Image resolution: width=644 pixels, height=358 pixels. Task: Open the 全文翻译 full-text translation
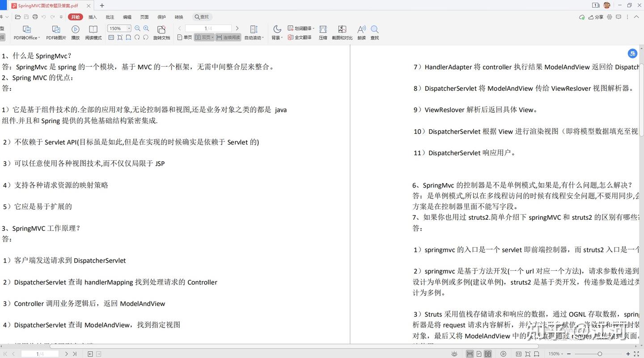(x=301, y=38)
